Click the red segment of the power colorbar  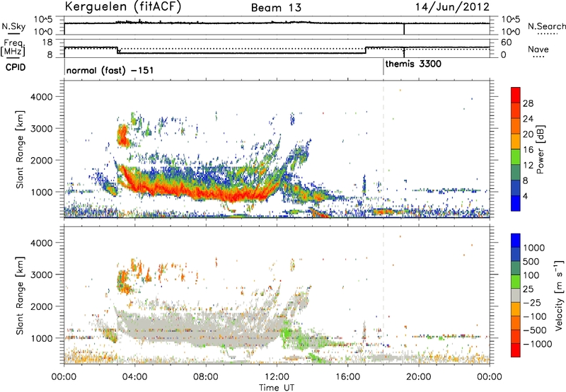pyautogui.click(x=516, y=96)
